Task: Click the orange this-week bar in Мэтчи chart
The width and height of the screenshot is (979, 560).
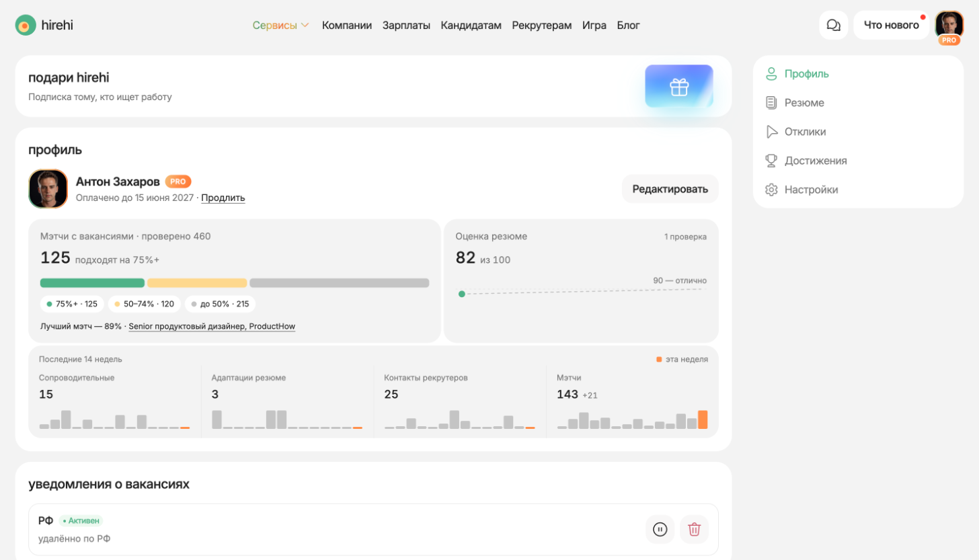Action: pos(703,419)
